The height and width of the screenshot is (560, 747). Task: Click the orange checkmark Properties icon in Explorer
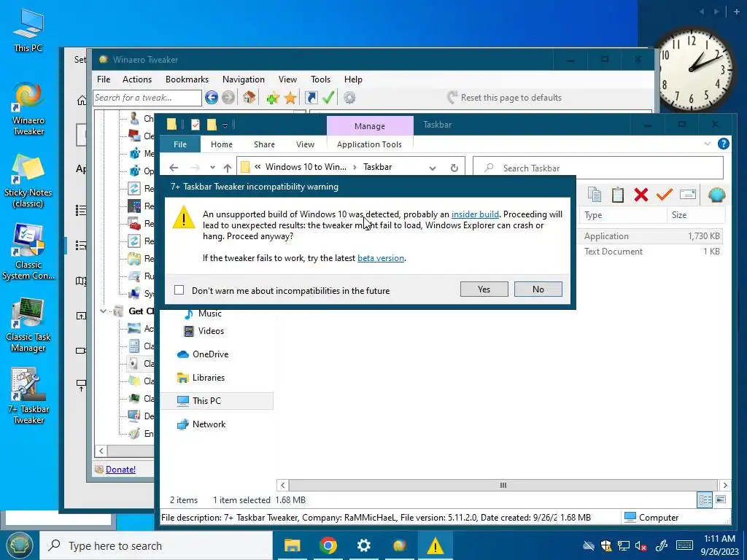click(664, 194)
